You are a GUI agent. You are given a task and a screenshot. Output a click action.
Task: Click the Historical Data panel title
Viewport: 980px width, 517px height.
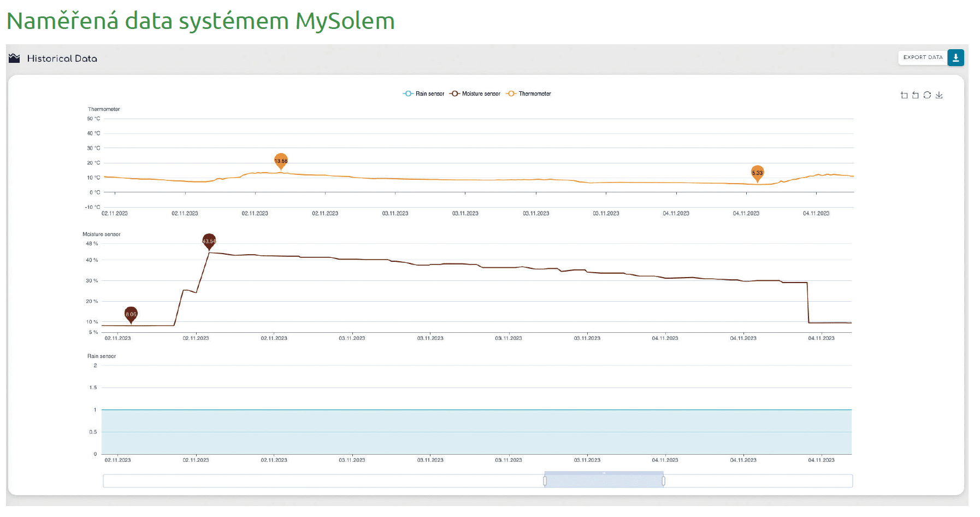tap(62, 58)
